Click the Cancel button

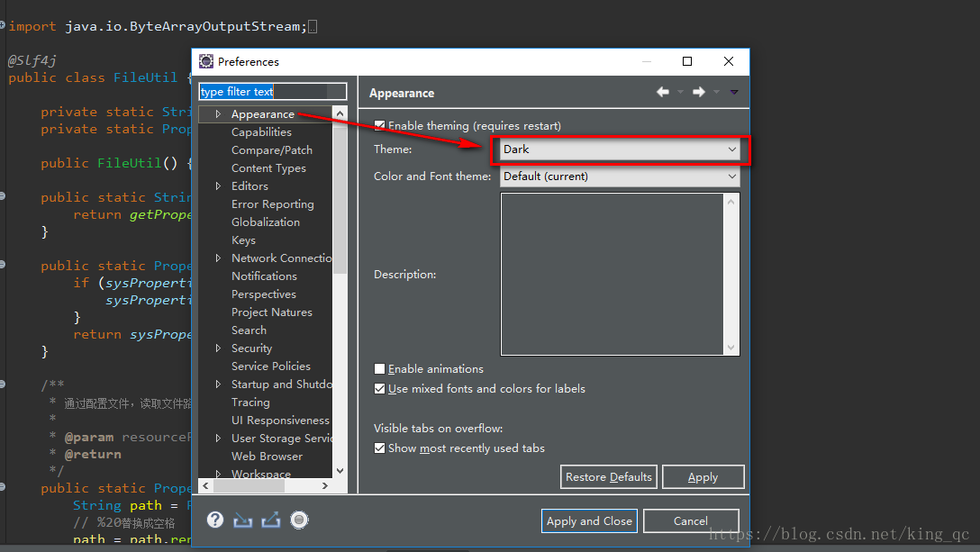click(x=691, y=520)
